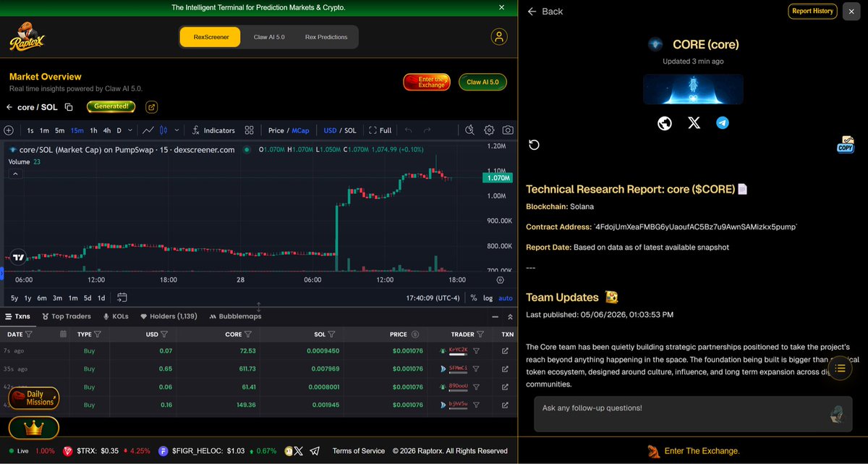The width and height of the screenshot is (868, 464).
Task: Click the green Claw AI 5.0 button
Action: [x=482, y=82]
